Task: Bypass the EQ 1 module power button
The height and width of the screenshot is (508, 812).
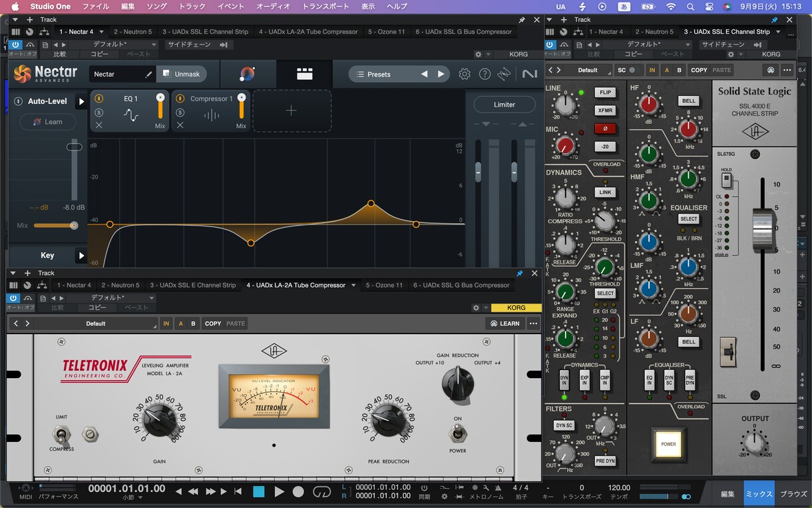Action: [99, 99]
